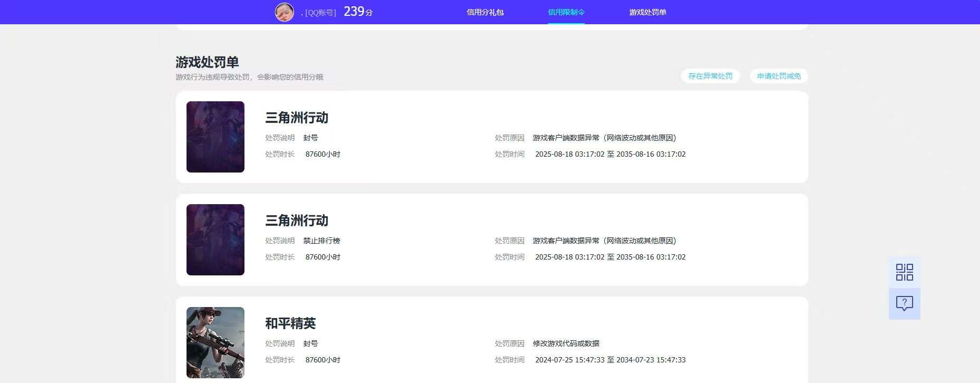The width and height of the screenshot is (980, 383).
Task: Open thumbnail of 三角洲行动 封号 card
Action: click(x=215, y=137)
